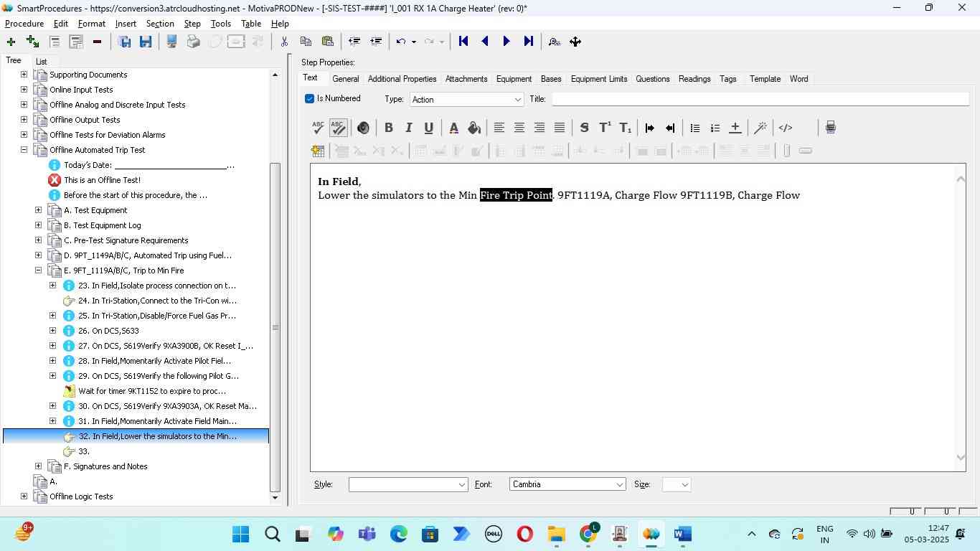This screenshot has height=551, width=980.
Task: Expand the A. Test Equipment node
Action: tap(38, 210)
